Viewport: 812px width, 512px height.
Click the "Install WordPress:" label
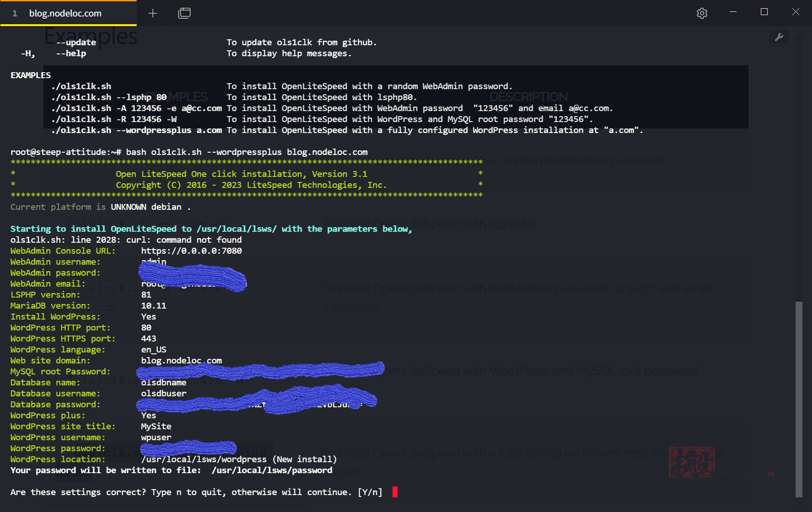click(x=56, y=316)
